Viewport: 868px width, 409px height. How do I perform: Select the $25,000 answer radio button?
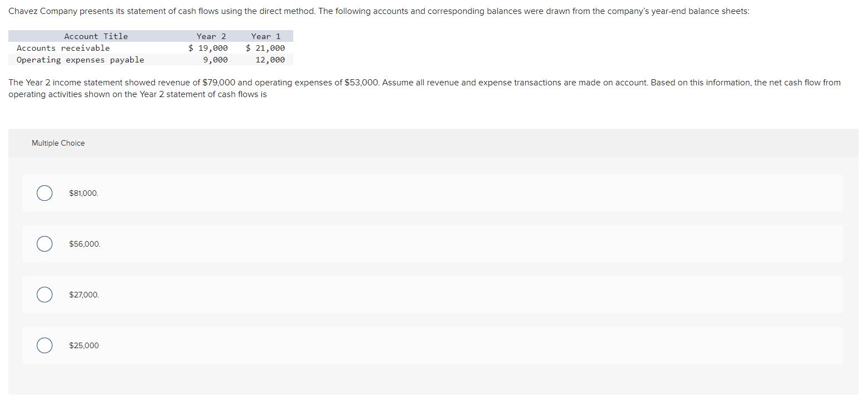coord(45,345)
